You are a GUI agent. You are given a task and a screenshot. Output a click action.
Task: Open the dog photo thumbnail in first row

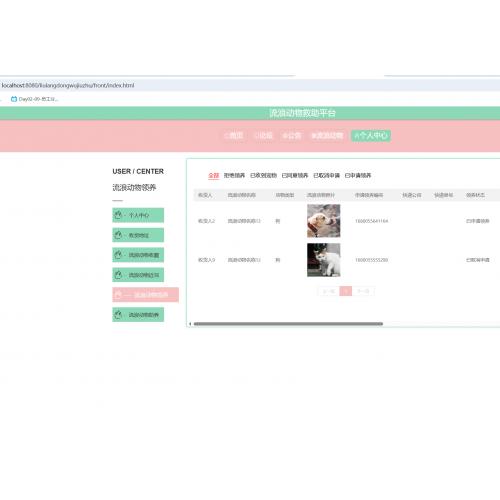pos(324,221)
